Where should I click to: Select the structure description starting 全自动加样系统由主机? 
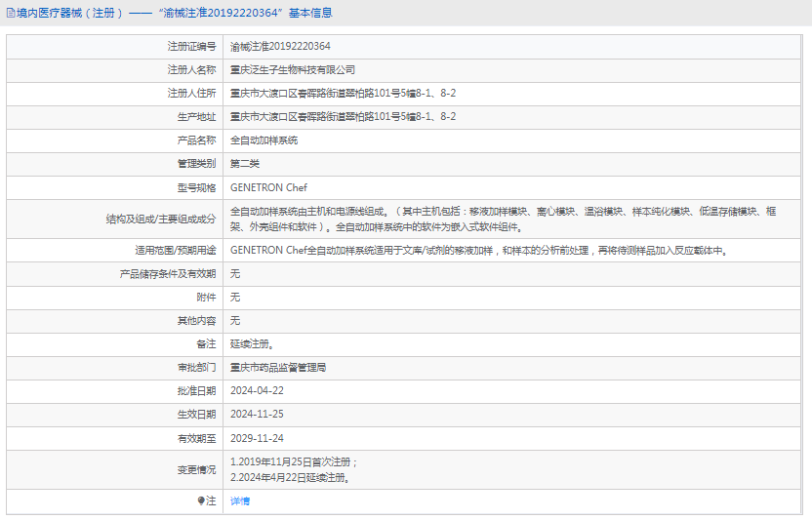point(503,220)
